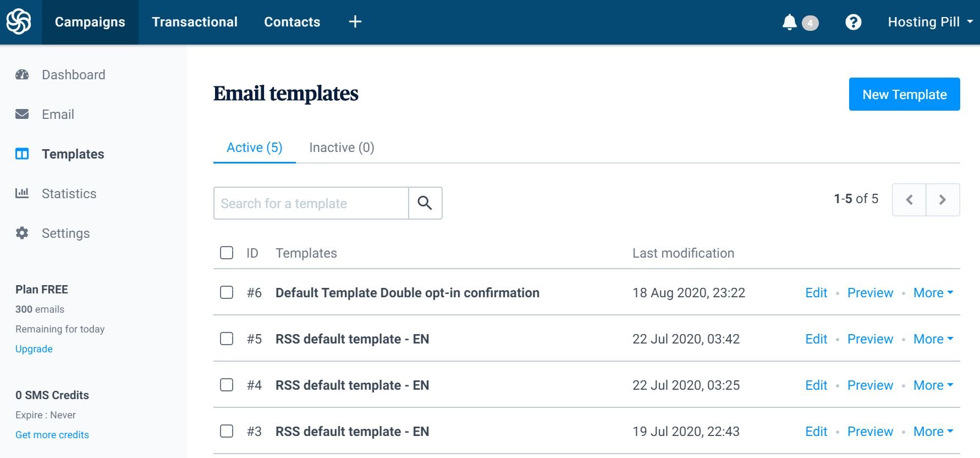Screen dimensions: 980x458
Task: Expand Hosting Pill account dropdown
Action: pos(931,22)
